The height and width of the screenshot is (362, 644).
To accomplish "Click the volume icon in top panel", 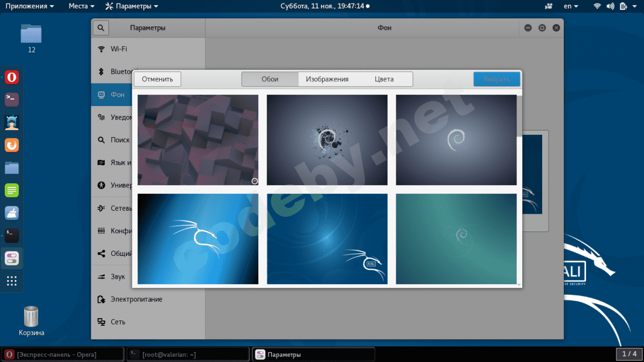I will pos(610,6).
